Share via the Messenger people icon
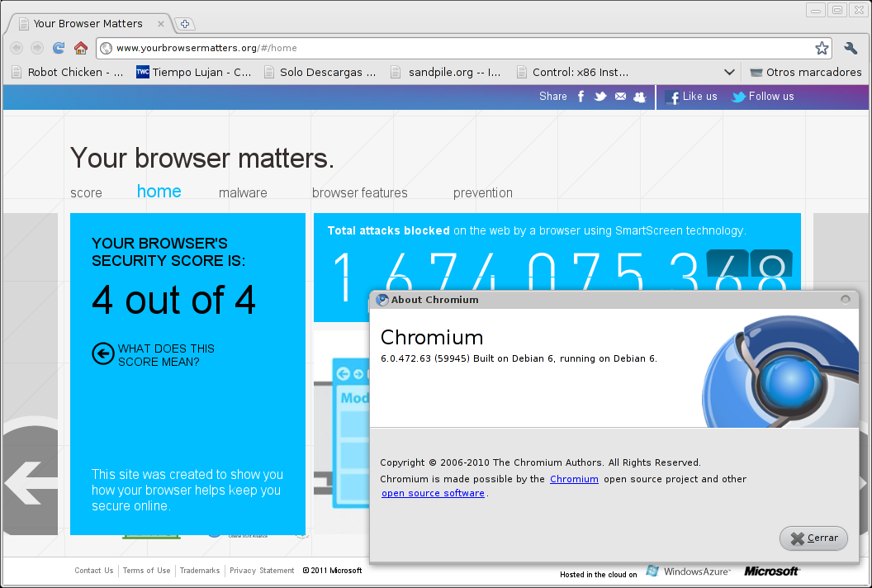The image size is (872, 588). [639, 97]
